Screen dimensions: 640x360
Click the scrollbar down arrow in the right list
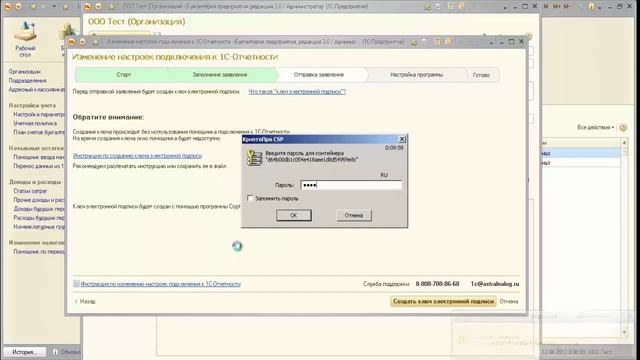(624, 332)
